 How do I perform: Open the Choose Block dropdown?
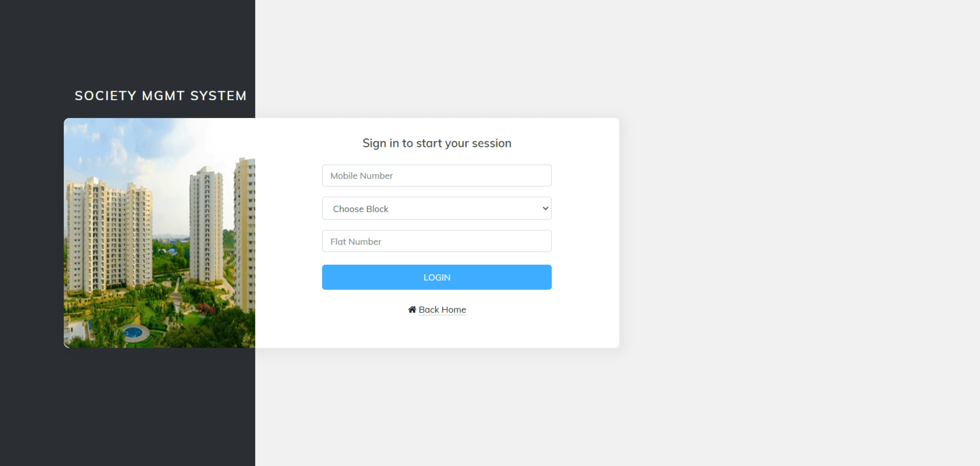click(x=436, y=209)
